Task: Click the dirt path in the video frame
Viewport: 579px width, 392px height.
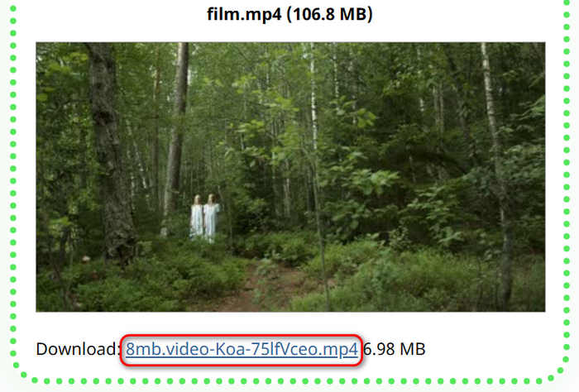Action: click(x=258, y=288)
